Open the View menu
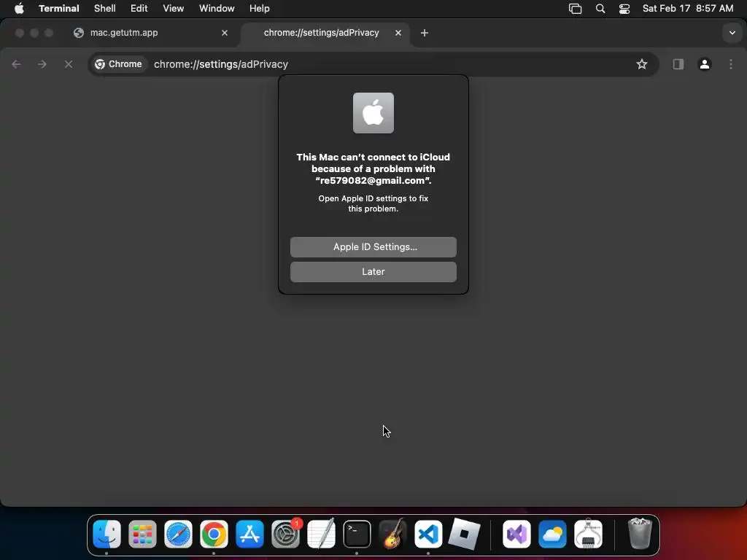 (x=174, y=9)
